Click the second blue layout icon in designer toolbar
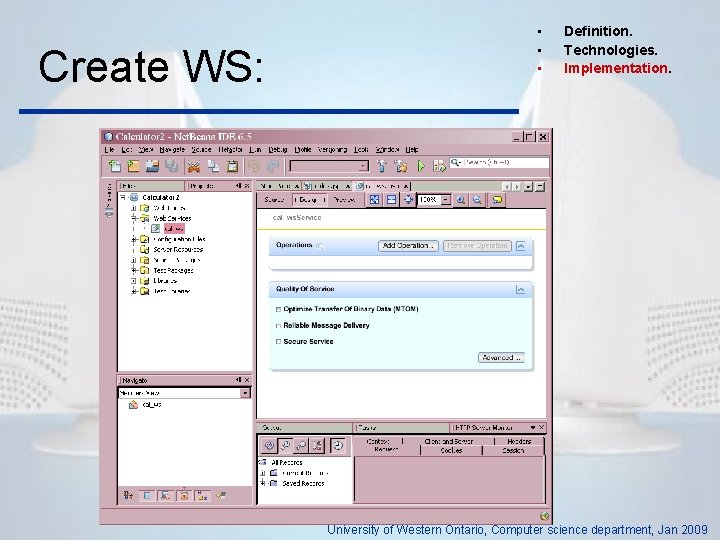Viewport: 720px width, 540px height. pos(391,200)
